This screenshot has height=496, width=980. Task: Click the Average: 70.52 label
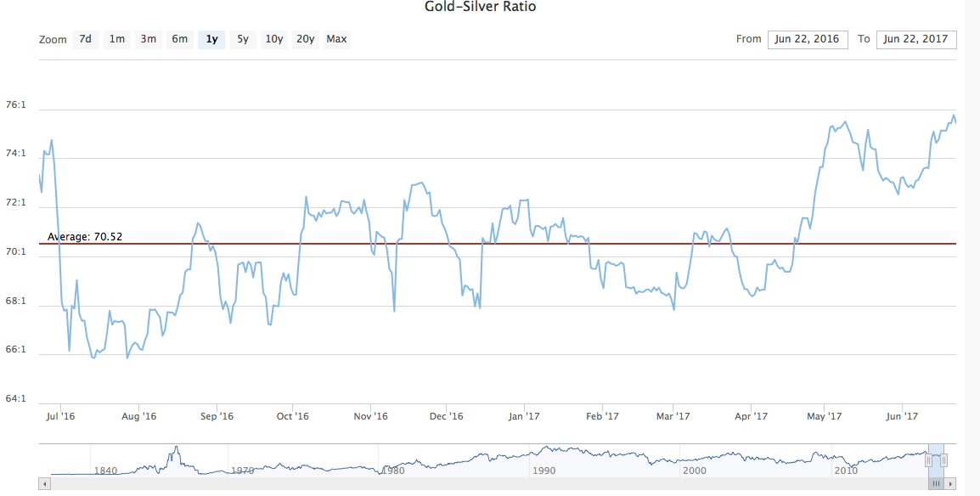click(x=85, y=237)
